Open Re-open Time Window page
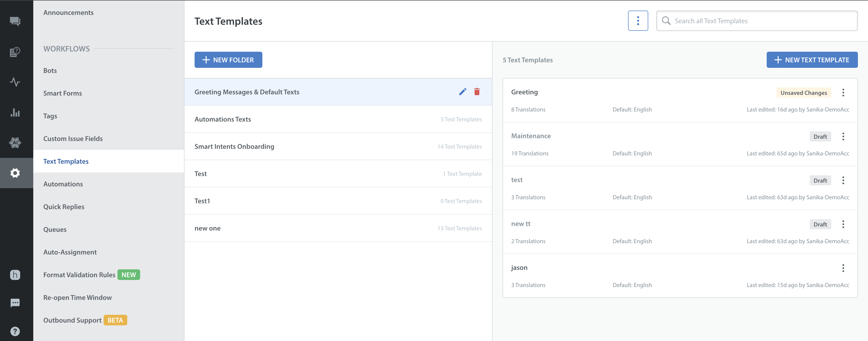The height and width of the screenshot is (341, 868). point(78,297)
